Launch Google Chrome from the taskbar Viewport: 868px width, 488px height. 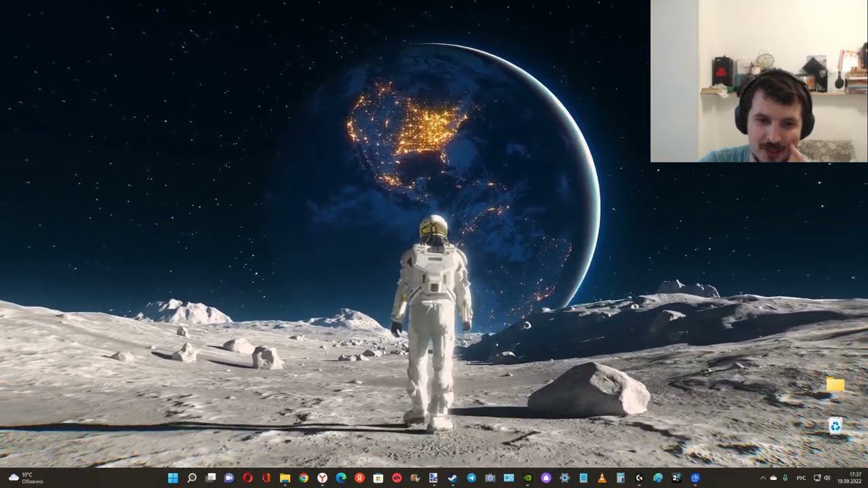pos(304,478)
